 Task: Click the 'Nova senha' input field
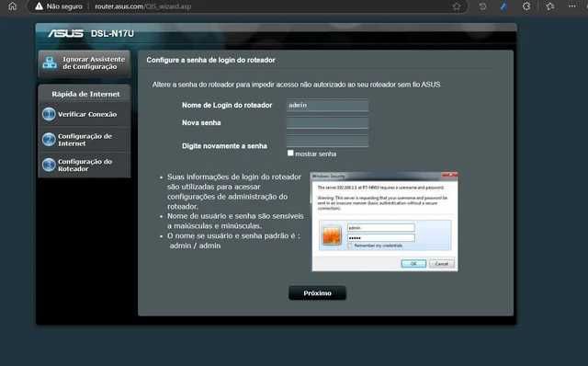click(327, 122)
